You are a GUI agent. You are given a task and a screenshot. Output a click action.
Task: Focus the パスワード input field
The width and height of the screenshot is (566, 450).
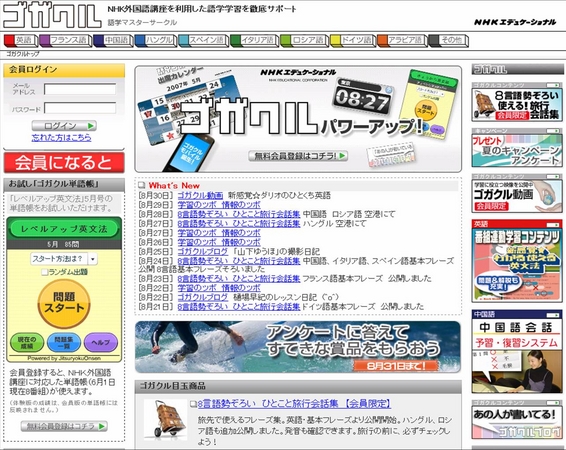80,108
